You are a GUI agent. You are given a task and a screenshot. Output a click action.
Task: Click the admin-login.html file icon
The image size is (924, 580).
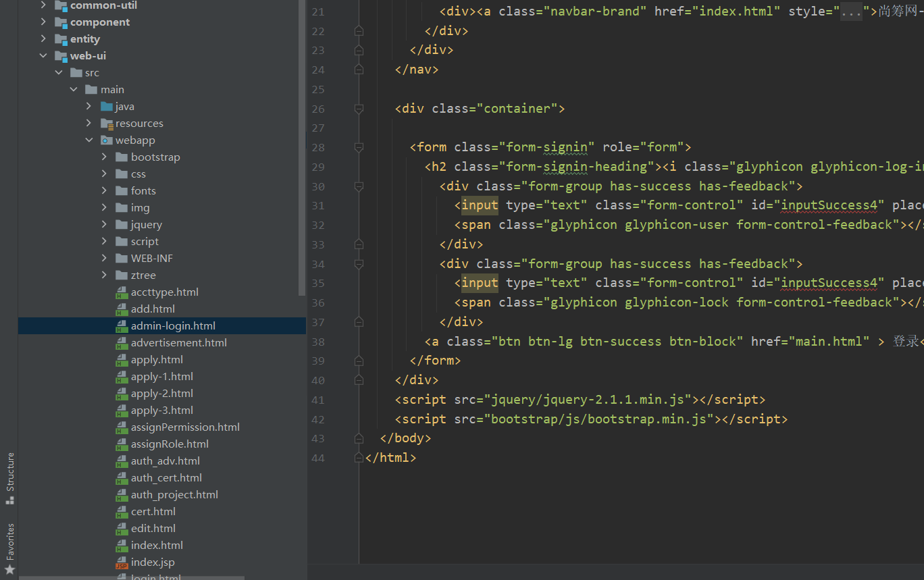point(122,326)
